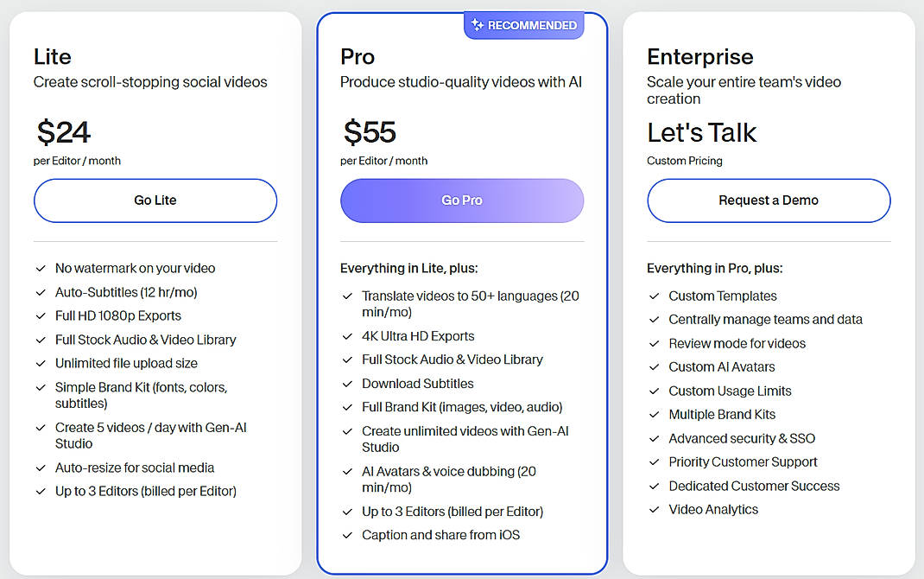This screenshot has height=579, width=924.
Task: Click the checkmark beside "Download Subtitles"
Action: pos(348,384)
